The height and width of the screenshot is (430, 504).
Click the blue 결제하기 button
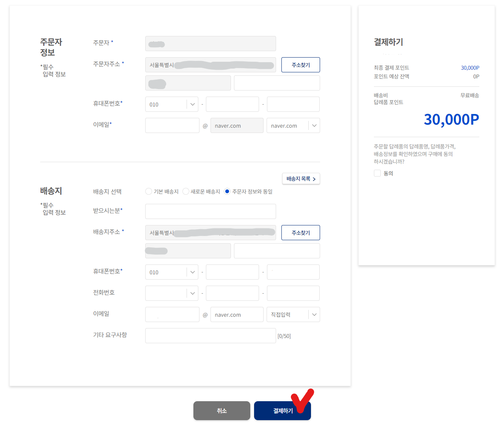[x=283, y=411]
